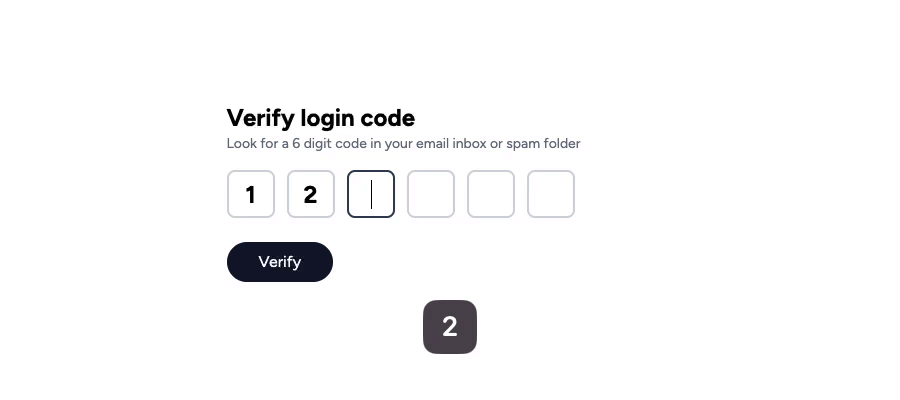This screenshot has height=400, width=900.
Task: Click the digit 1 in first box
Action: click(x=251, y=195)
